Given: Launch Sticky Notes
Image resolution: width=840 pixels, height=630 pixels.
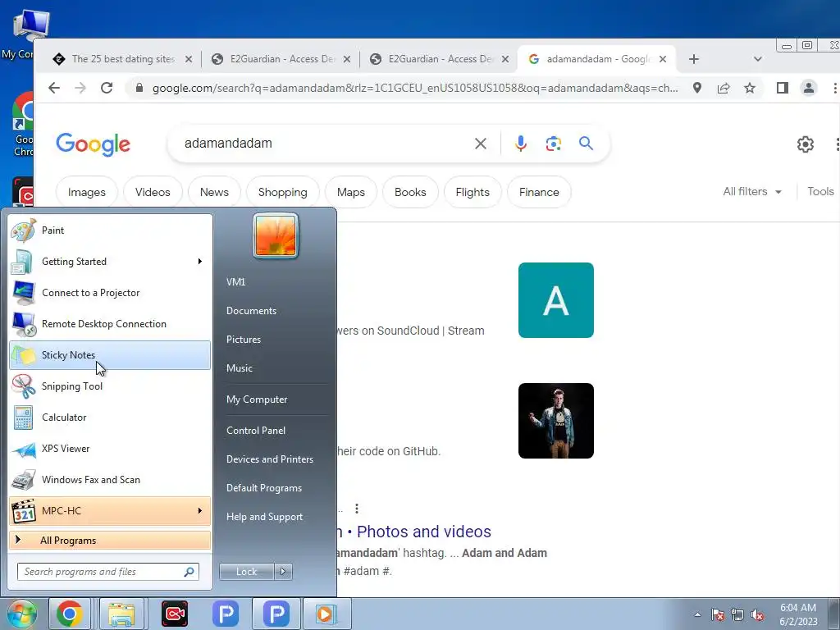Looking at the screenshot, I should tap(110, 355).
